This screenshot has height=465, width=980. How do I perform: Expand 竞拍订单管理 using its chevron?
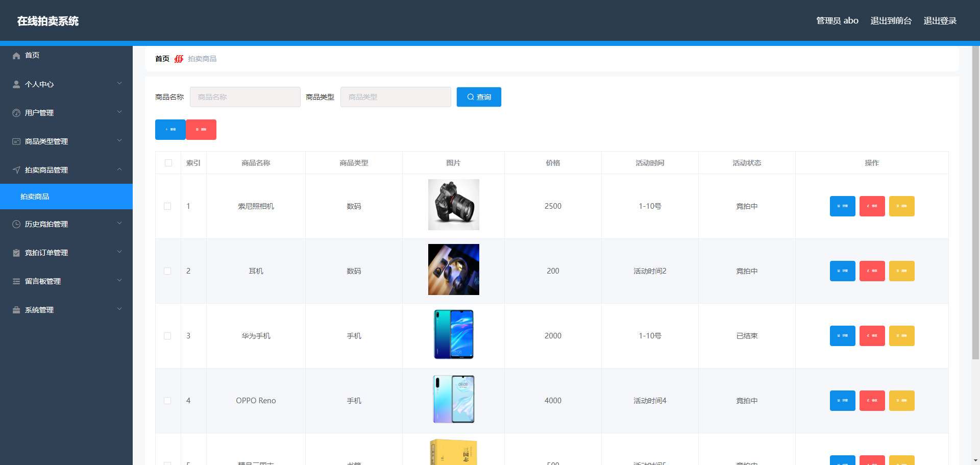click(x=119, y=252)
